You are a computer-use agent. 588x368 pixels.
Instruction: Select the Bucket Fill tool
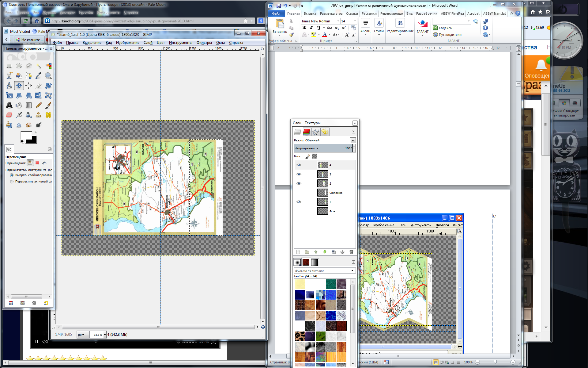19,105
